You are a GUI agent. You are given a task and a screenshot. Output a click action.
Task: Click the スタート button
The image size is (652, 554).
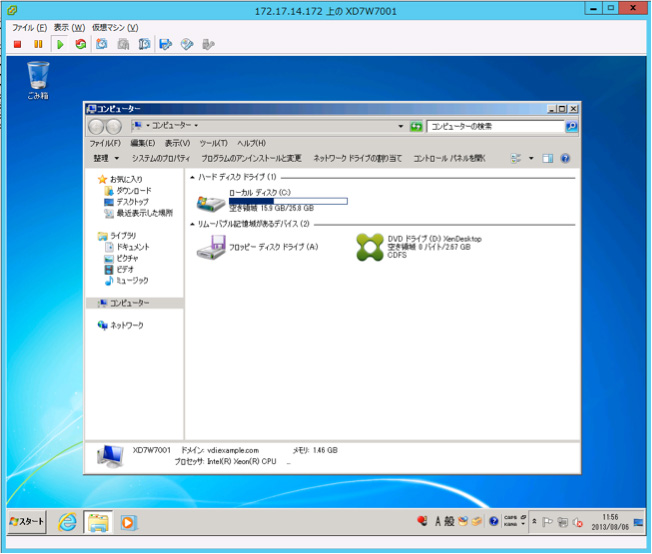(x=27, y=521)
